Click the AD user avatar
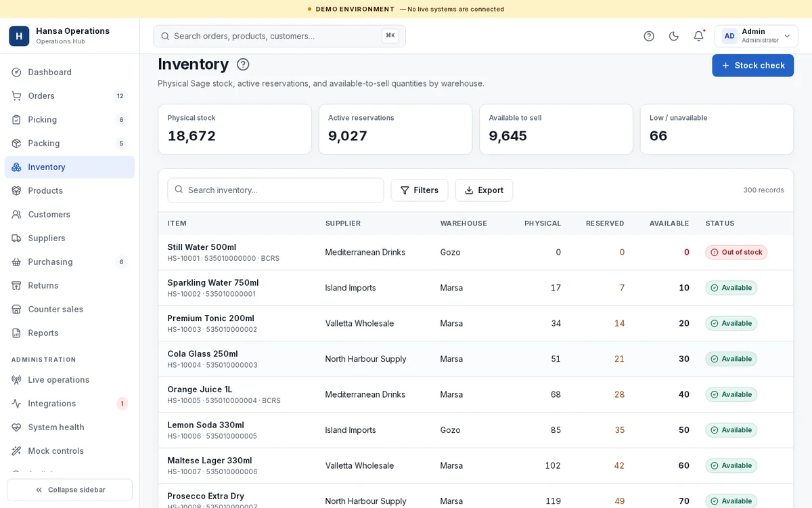812x508 pixels. pyautogui.click(x=729, y=36)
